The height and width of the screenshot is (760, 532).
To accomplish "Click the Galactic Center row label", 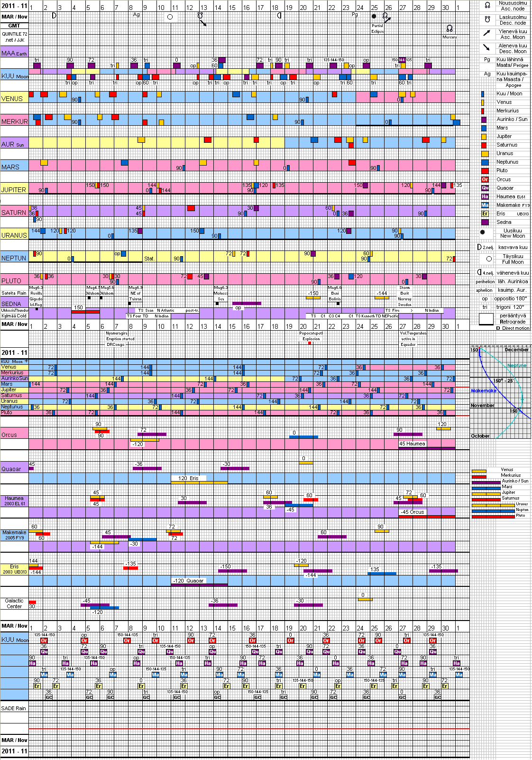I will coord(14,603).
